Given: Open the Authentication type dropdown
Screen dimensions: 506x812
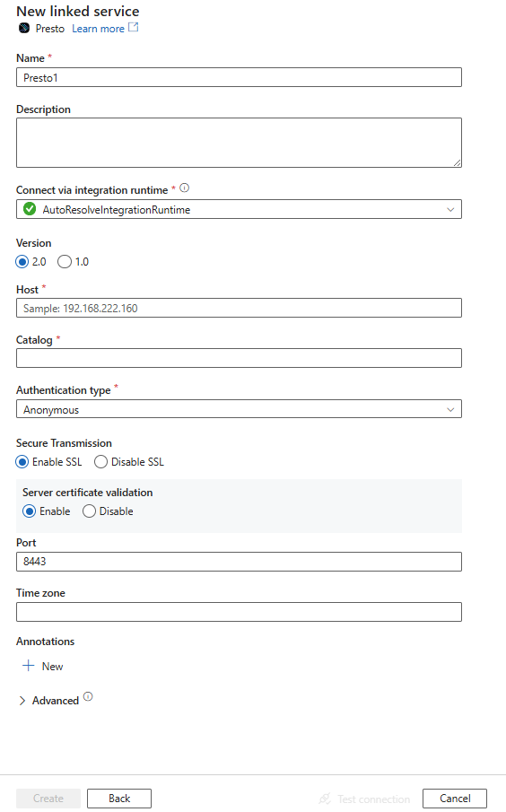Looking at the screenshot, I should [x=239, y=409].
